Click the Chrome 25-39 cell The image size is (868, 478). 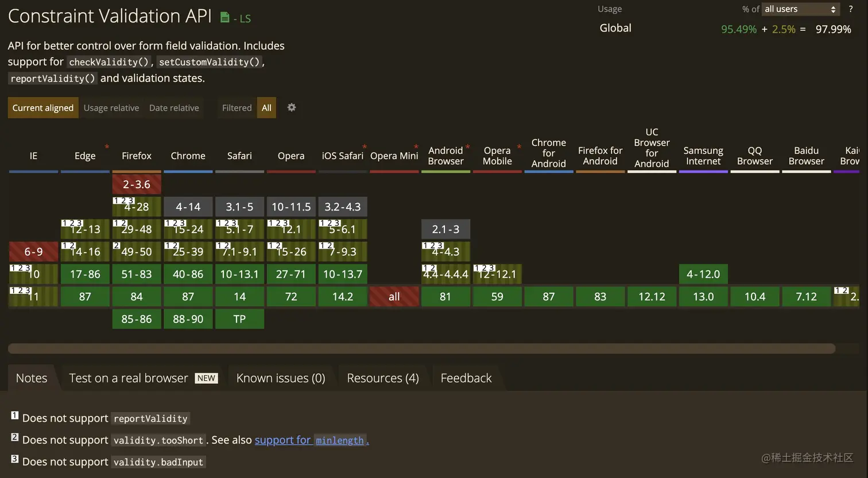(188, 251)
